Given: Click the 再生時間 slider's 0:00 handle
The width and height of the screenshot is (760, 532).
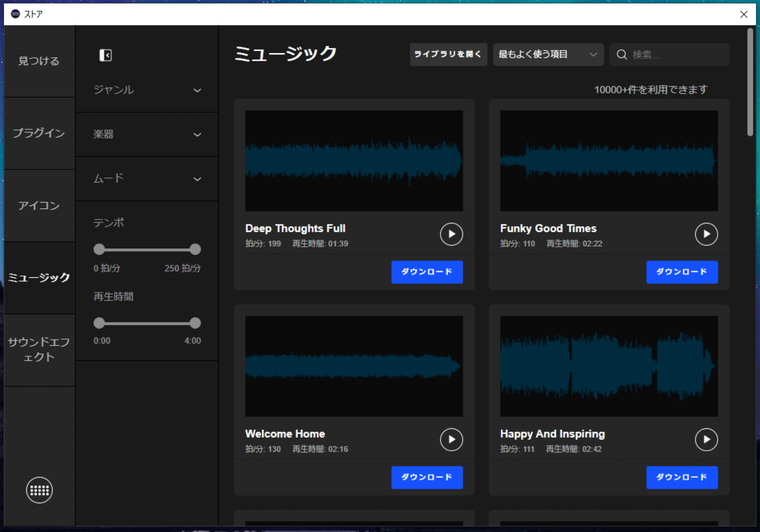Looking at the screenshot, I should point(99,323).
